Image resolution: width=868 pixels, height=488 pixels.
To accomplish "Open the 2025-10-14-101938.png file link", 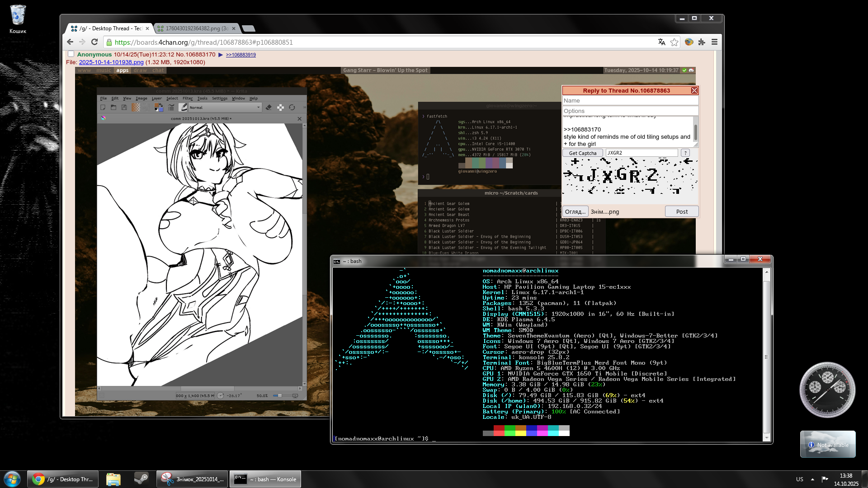I will click(x=111, y=62).
